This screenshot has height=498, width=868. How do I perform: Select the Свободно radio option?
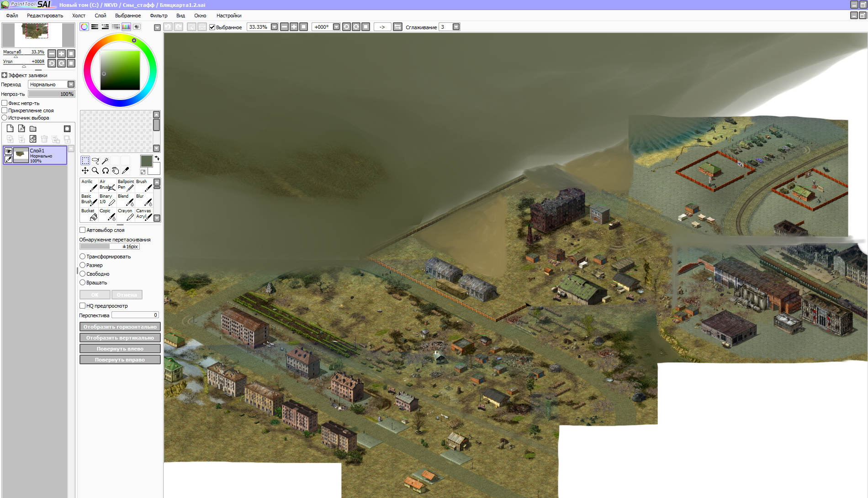[83, 274]
